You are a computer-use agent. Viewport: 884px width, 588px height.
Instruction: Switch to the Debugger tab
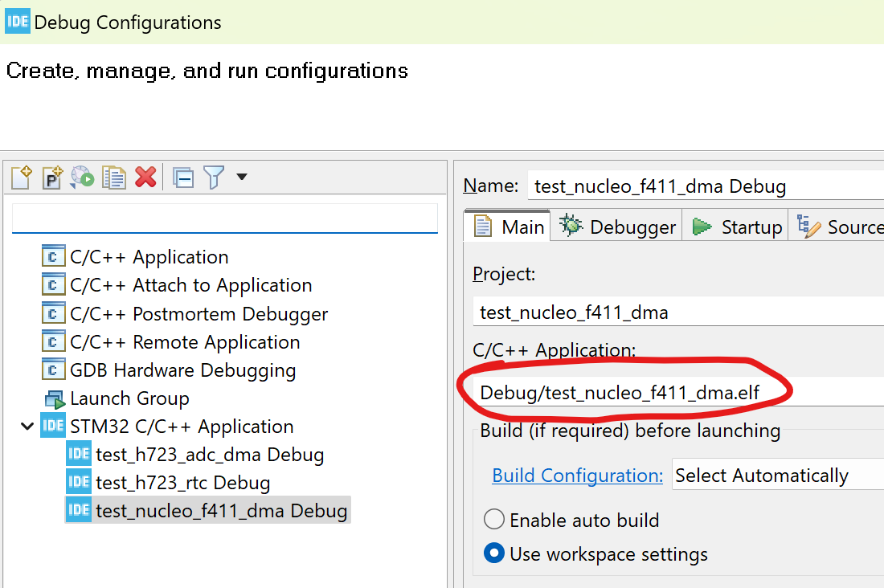tap(617, 227)
